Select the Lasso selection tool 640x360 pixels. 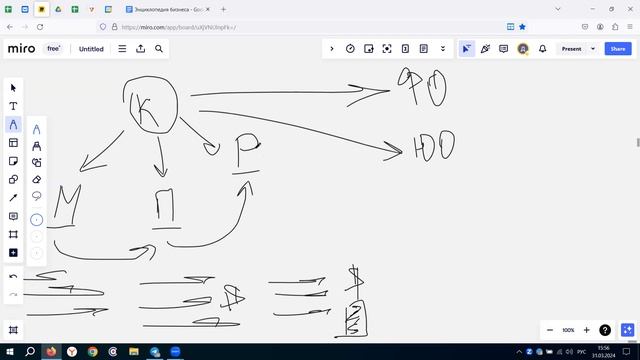[36, 196]
